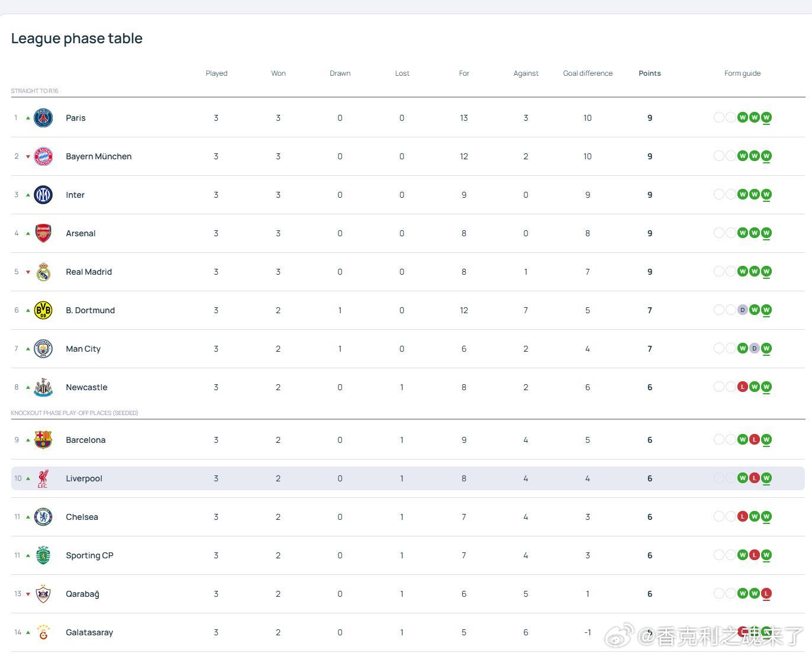
Task: Click the Galatasaray club crest
Action: pyautogui.click(x=43, y=632)
